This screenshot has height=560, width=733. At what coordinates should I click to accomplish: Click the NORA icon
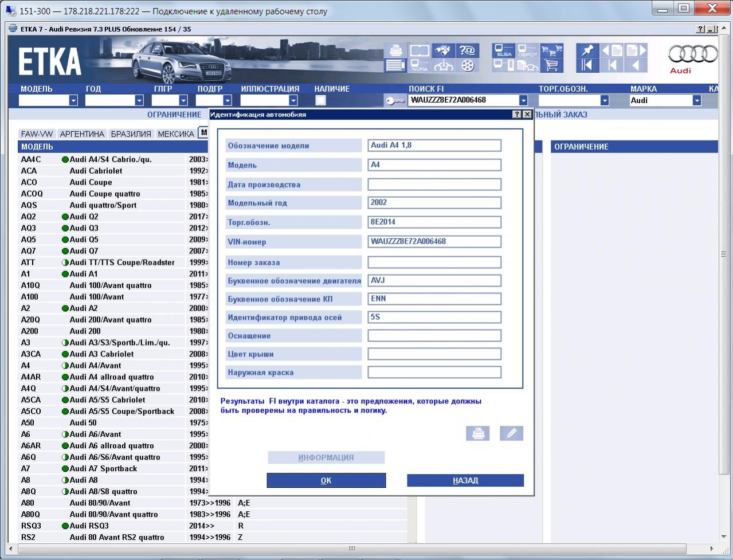pos(419,65)
